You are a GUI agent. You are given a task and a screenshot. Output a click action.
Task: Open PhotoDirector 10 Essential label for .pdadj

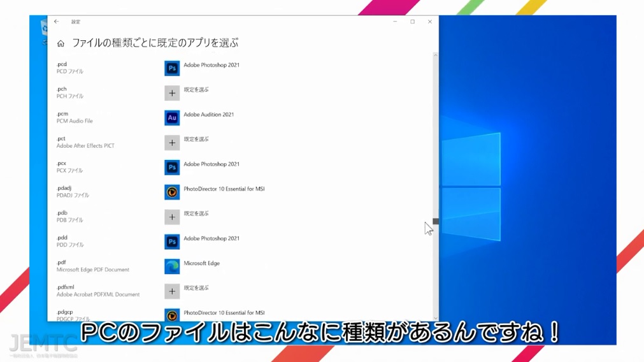[224, 189]
